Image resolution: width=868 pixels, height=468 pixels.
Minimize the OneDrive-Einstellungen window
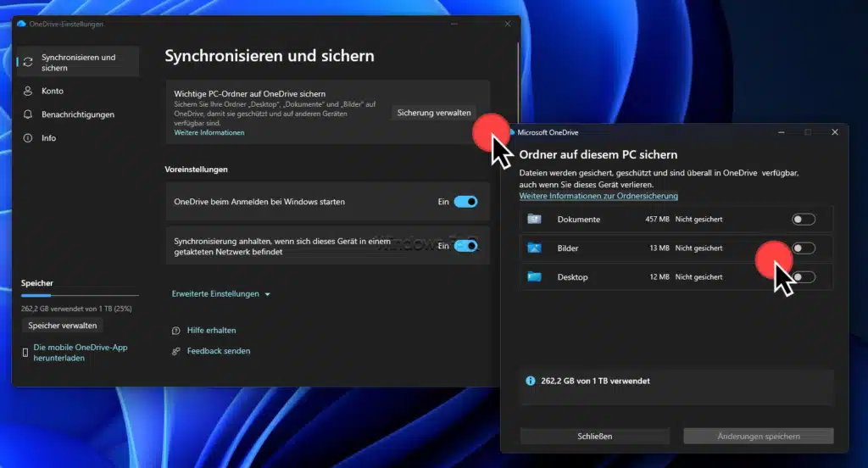454,24
